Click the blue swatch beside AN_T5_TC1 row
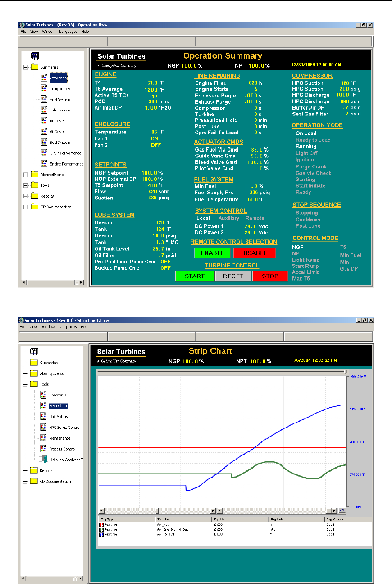 coord(101,534)
